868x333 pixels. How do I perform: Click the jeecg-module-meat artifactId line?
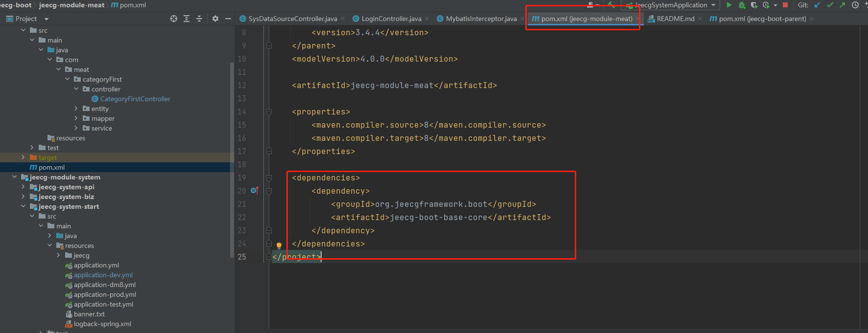pyautogui.click(x=394, y=85)
